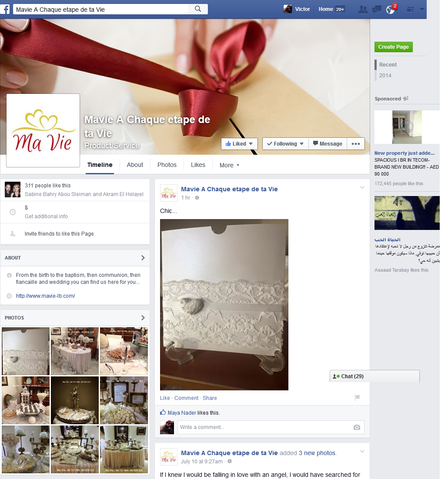
Task: Open options chevron on the 3 new photos post
Action: (362, 452)
